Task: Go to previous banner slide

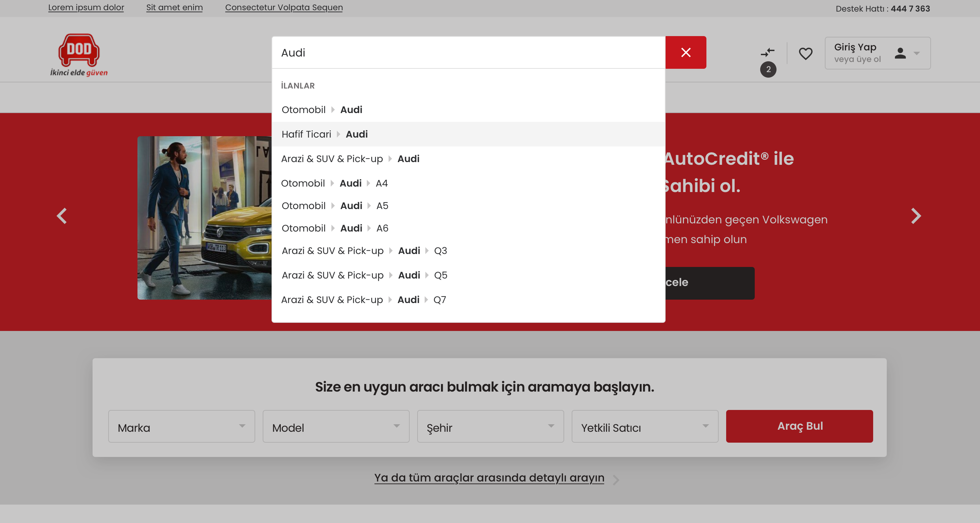Action: click(62, 216)
